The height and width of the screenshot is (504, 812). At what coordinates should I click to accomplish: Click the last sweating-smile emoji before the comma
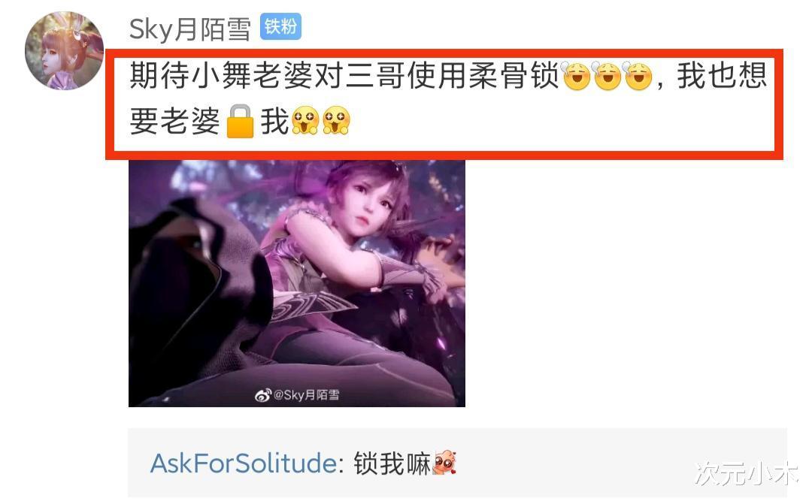coord(638,76)
